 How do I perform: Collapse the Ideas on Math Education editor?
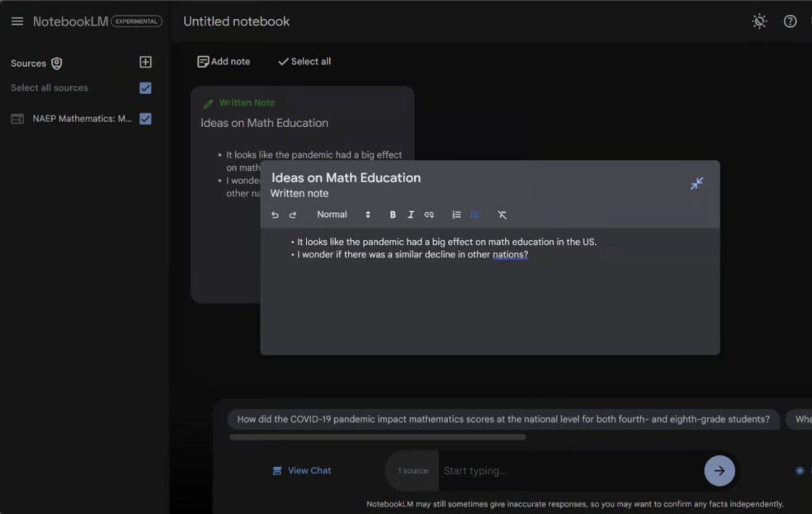[x=697, y=183]
